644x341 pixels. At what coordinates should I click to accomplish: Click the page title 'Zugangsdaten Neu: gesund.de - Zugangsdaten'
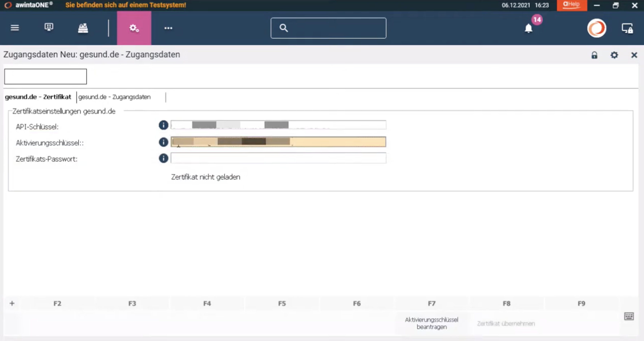click(x=92, y=54)
